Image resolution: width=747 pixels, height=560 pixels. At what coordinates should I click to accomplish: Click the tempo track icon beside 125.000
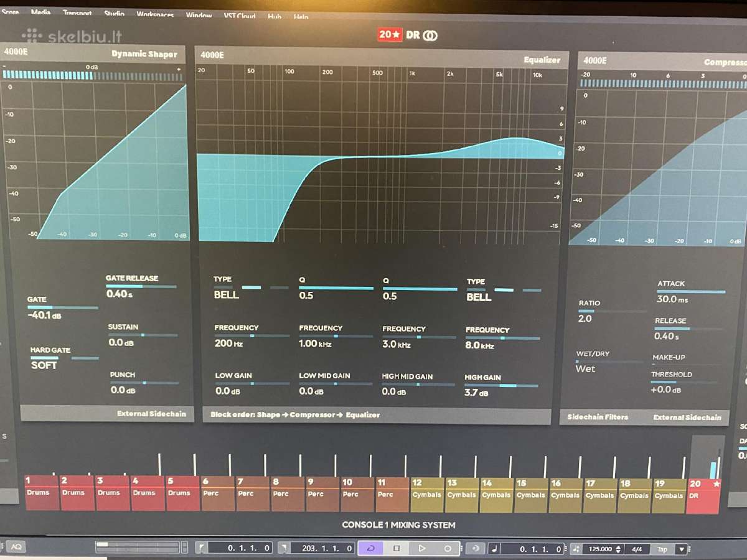pyautogui.click(x=576, y=549)
